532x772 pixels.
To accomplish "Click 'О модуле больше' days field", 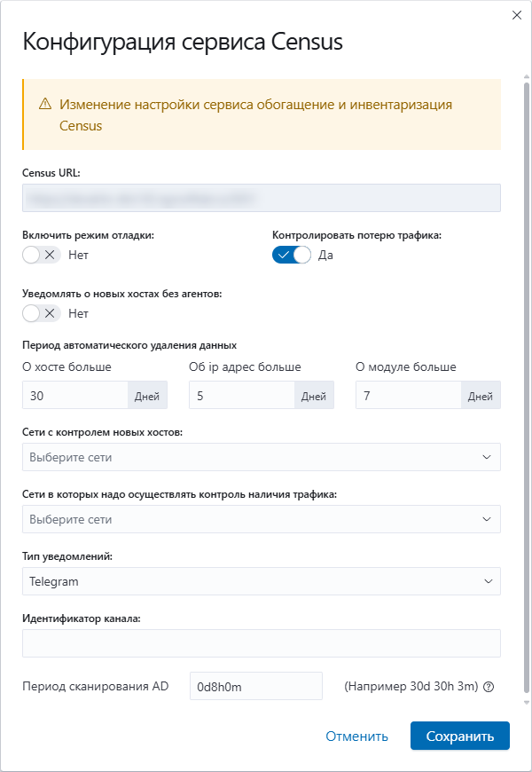I will (x=409, y=395).
